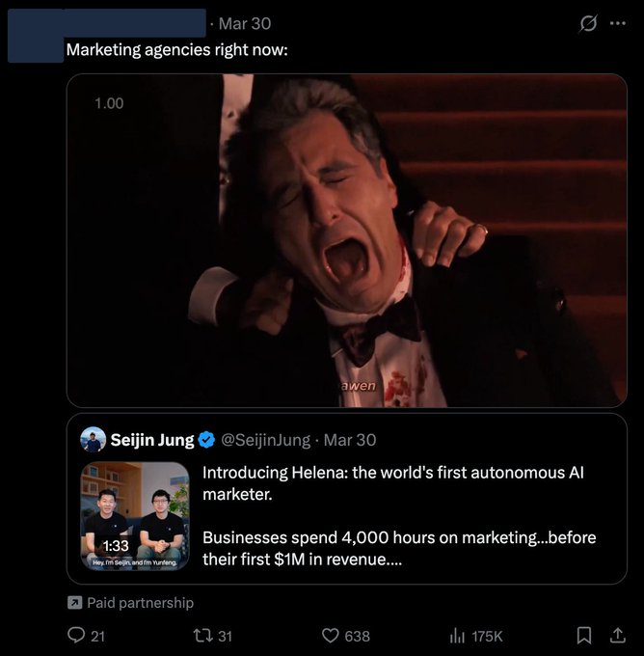Click the Mar 30 post timestamp
The image size is (644, 656).
pos(245,24)
